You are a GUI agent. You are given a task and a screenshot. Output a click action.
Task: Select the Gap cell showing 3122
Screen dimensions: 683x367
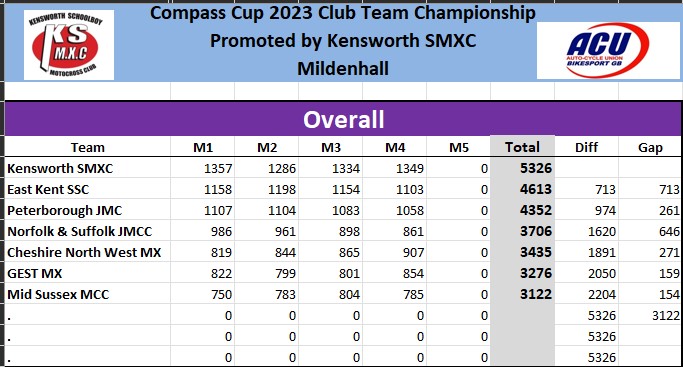[650, 315]
